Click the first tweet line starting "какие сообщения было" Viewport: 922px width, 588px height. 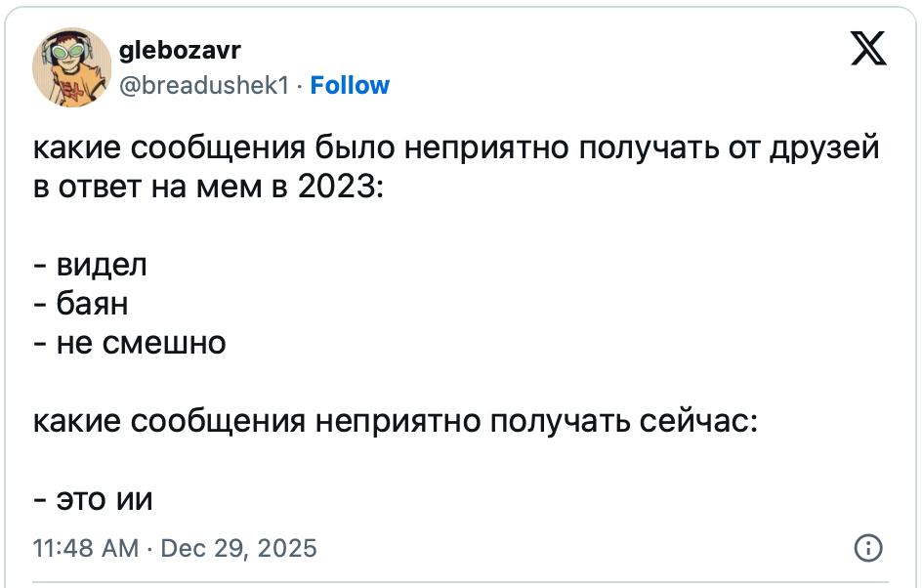pyautogui.click(x=456, y=148)
